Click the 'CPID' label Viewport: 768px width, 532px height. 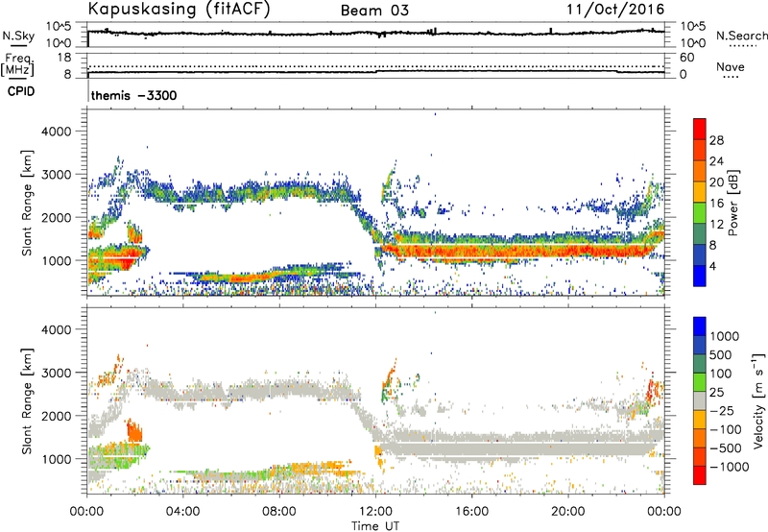pyautogui.click(x=21, y=91)
